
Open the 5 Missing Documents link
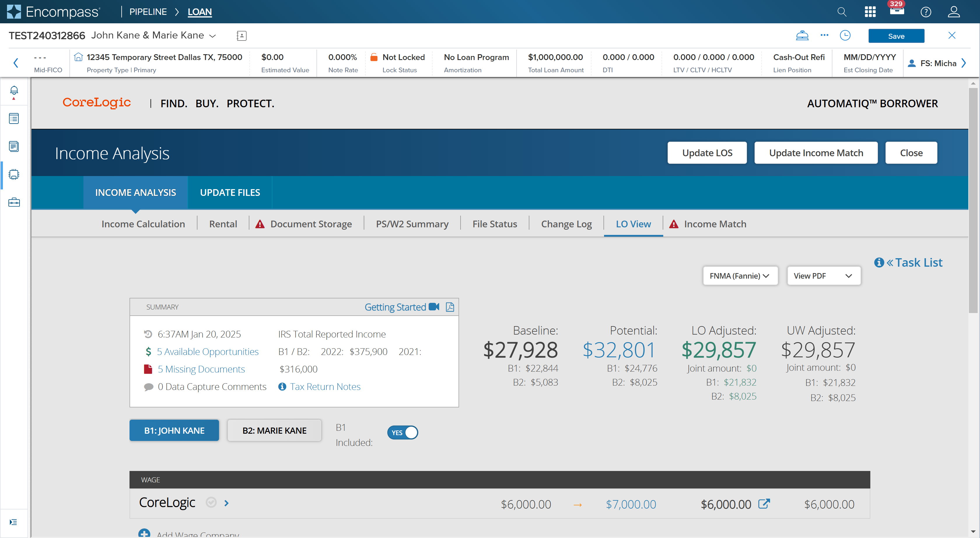click(201, 369)
